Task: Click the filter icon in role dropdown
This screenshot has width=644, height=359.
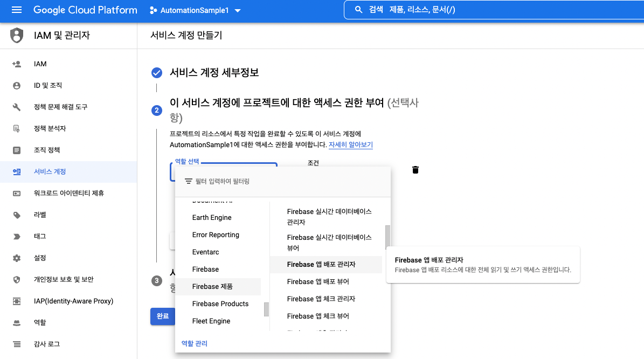Action: [x=188, y=181]
